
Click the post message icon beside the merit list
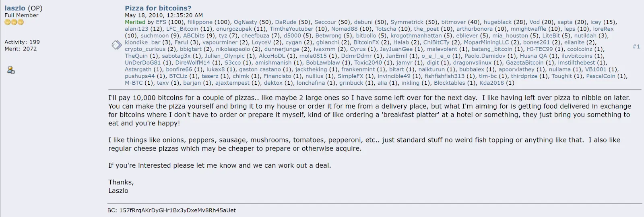116,45
